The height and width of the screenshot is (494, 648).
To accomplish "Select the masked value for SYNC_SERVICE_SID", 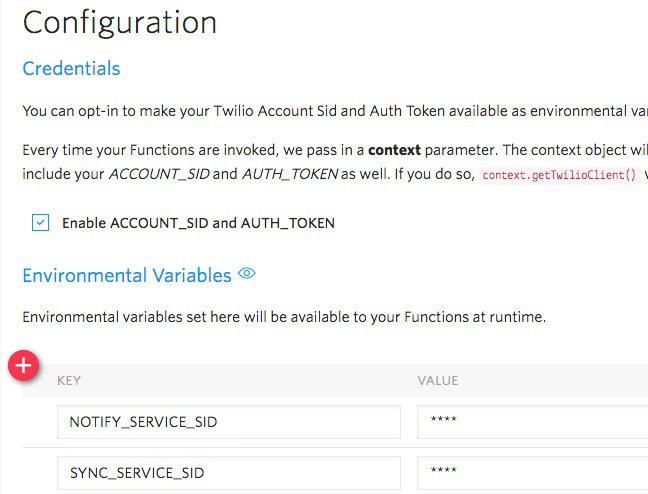I will click(532, 473).
